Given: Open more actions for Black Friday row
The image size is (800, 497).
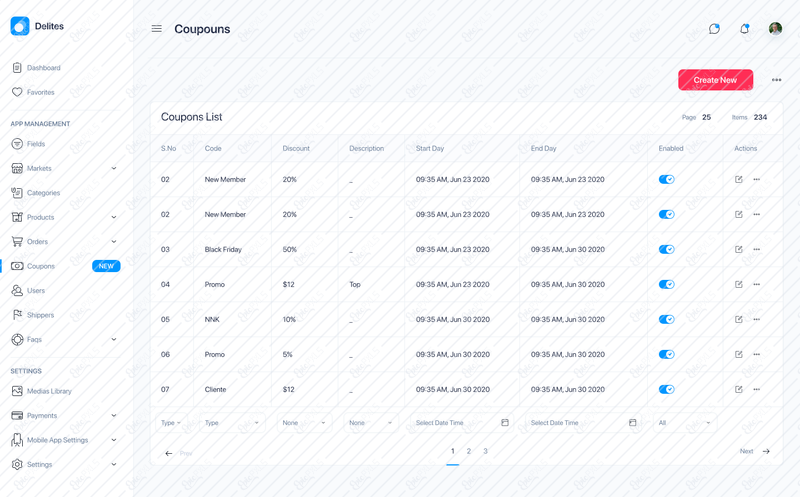Looking at the screenshot, I should click(x=757, y=249).
